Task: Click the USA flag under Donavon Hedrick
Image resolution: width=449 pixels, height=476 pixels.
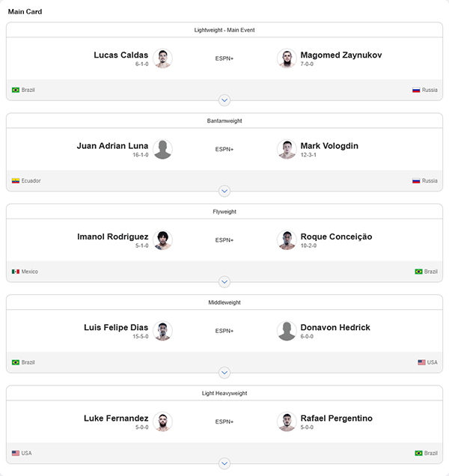Action: pos(422,362)
